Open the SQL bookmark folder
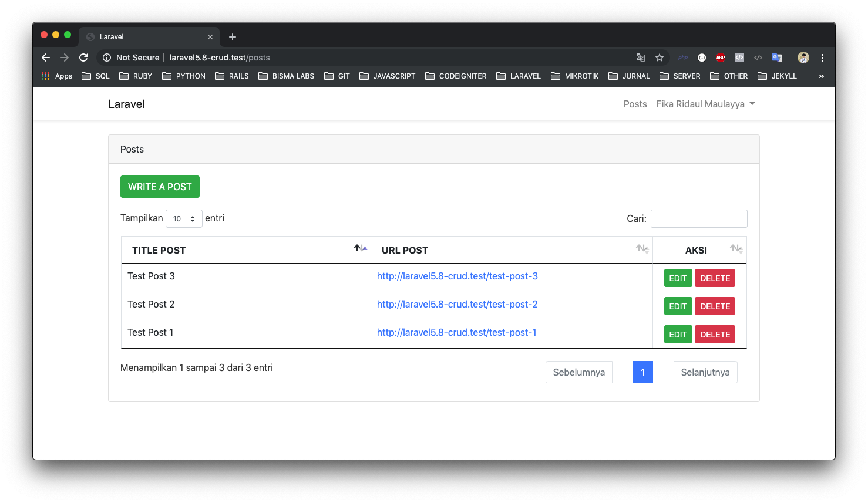868x503 pixels. tap(96, 76)
